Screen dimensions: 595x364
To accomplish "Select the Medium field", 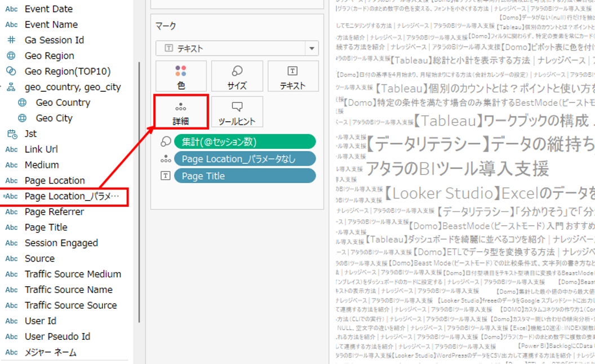I will 42,165.
